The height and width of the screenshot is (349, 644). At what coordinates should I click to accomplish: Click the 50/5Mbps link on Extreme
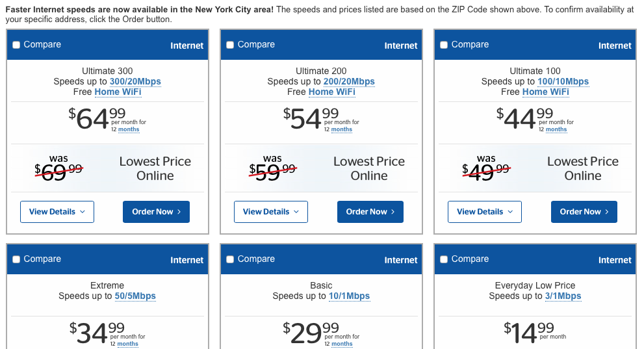pos(135,296)
